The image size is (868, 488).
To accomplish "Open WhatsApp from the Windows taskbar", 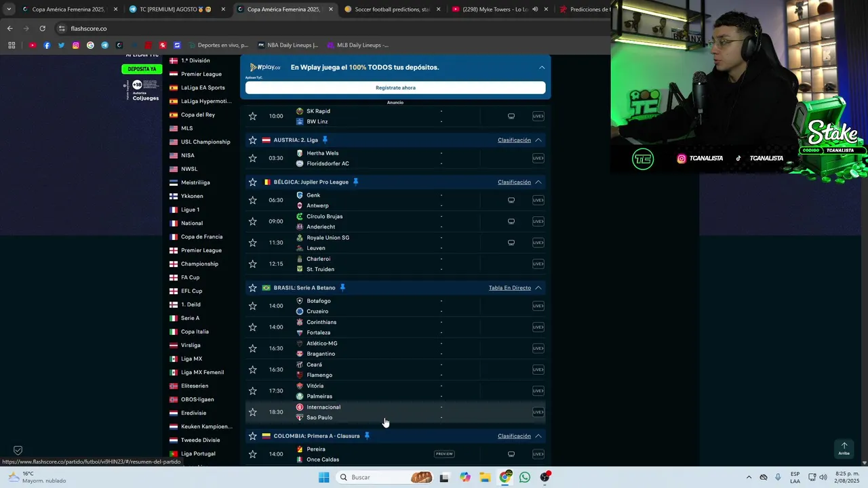I will (525, 477).
